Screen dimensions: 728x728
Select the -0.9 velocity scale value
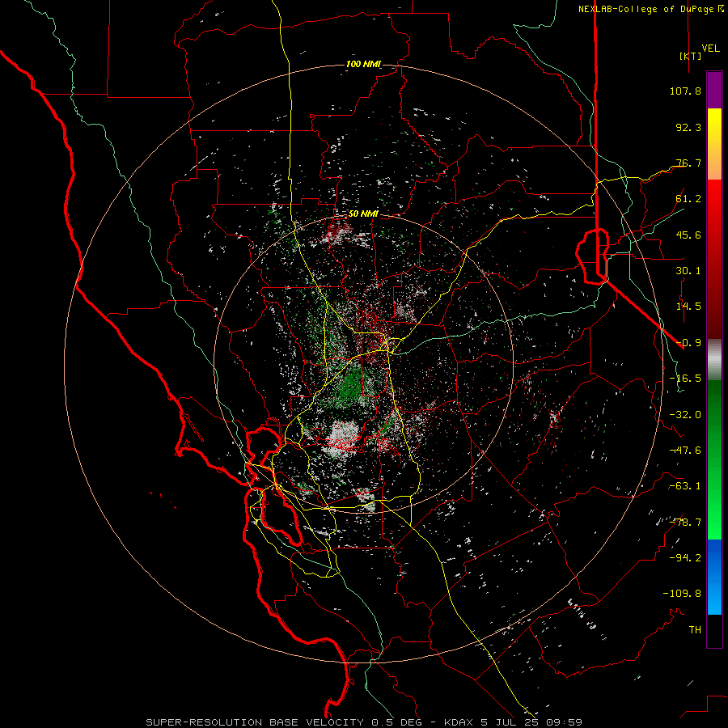click(x=688, y=342)
